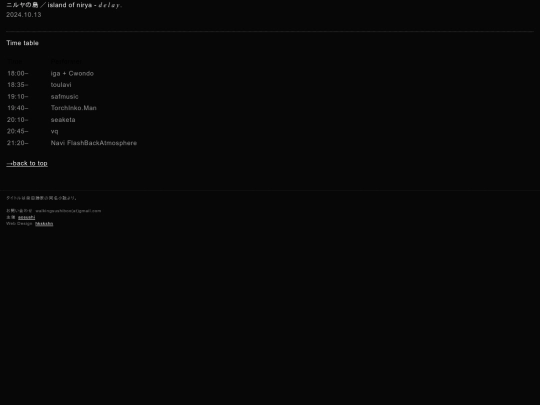540x405 pixels.
Task: Click performer "toulavi"
Action: click(61, 85)
